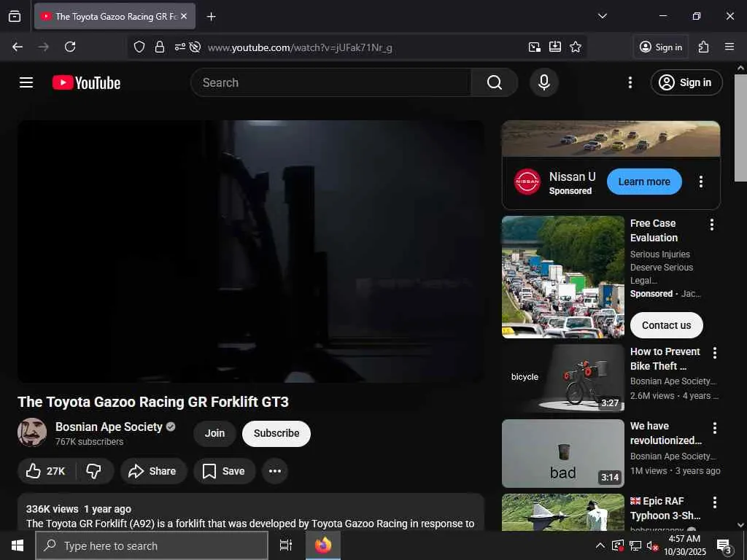
Task: Open the traffic jam ad thumbnail
Action: [x=562, y=276]
